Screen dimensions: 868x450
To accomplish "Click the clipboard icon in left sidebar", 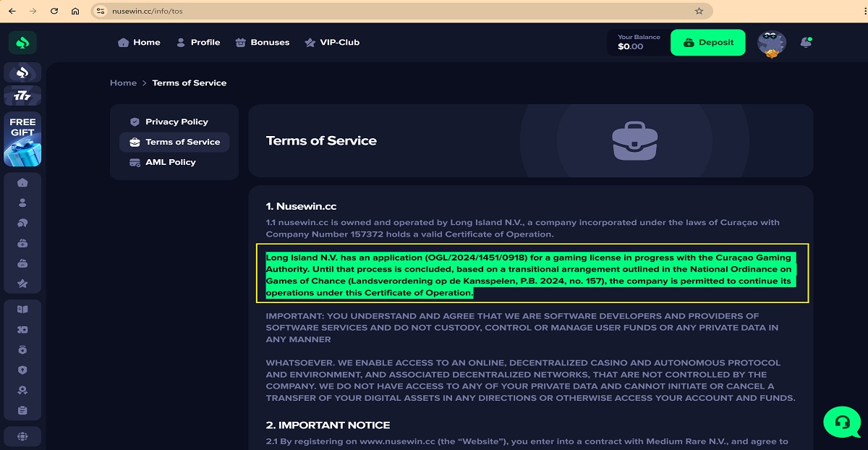I will click(x=22, y=410).
